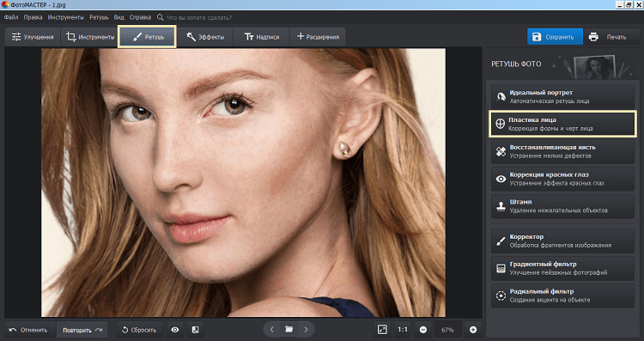The height and width of the screenshot is (341, 644).
Task: Click the photo canvas image
Action: click(x=243, y=182)
